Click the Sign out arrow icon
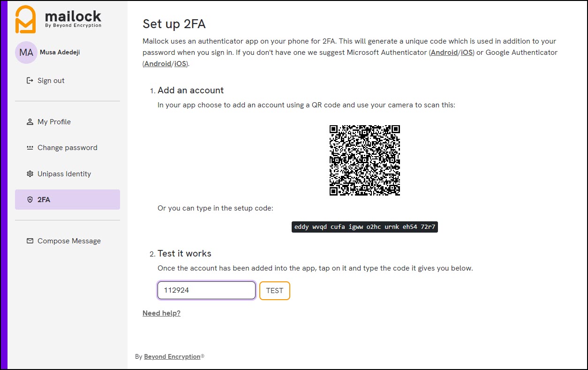 [x=29, y=80]
